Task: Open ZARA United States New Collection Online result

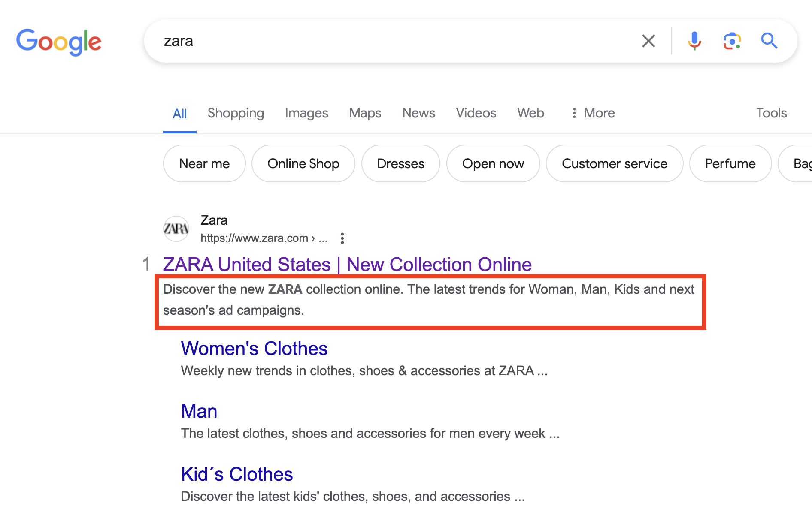Action: point(347,265)
